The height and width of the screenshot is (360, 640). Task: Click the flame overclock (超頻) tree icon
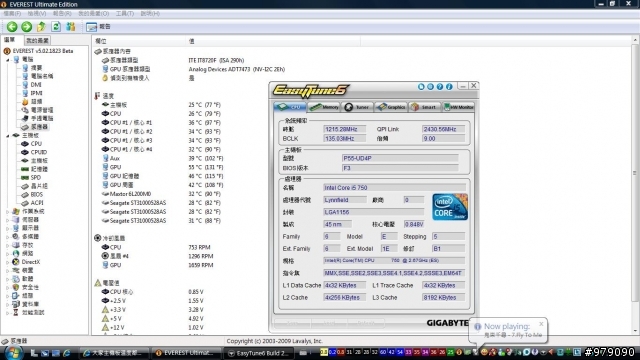pos(25,102)
